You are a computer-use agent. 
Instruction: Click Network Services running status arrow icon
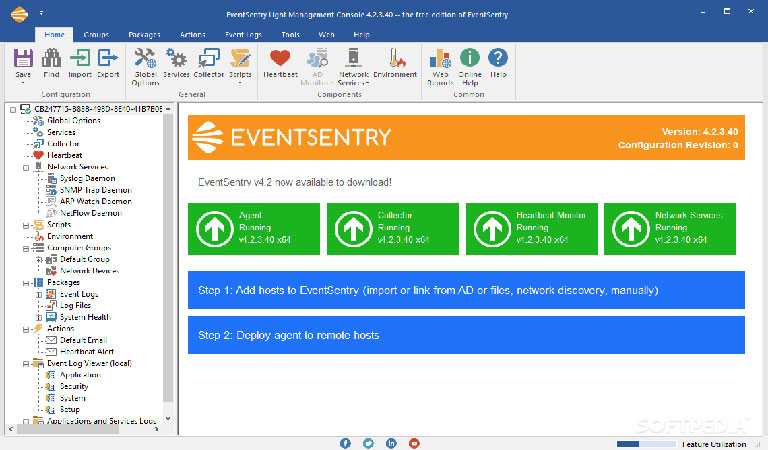click(x=631, y=229)
